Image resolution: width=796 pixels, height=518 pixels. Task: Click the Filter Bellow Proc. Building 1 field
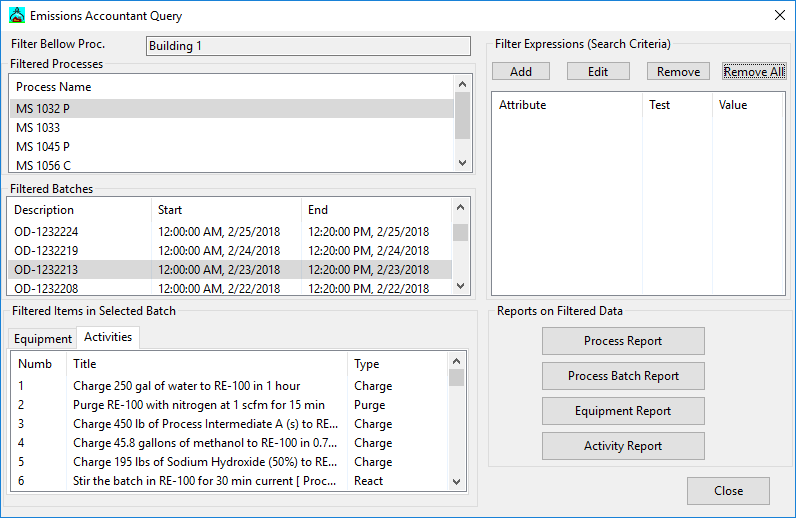[307, 46]
